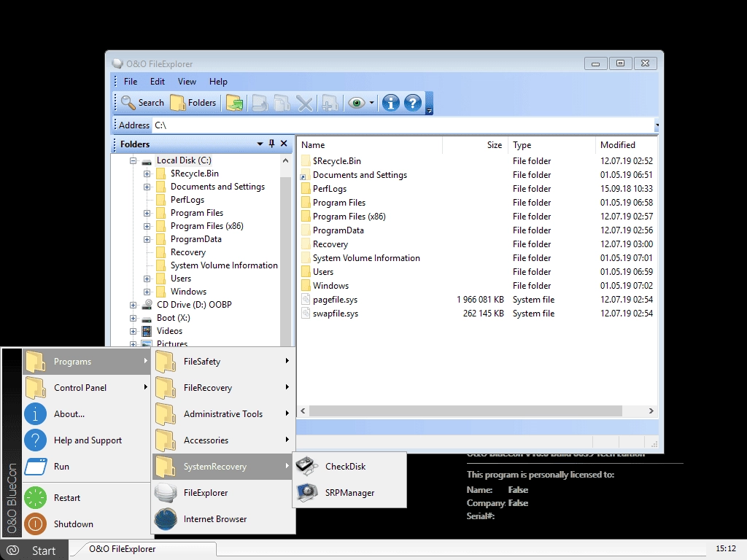
Task: Pin the Folders pane with pushpin icon
Action: pyautogui.click(x=271, y=144)
